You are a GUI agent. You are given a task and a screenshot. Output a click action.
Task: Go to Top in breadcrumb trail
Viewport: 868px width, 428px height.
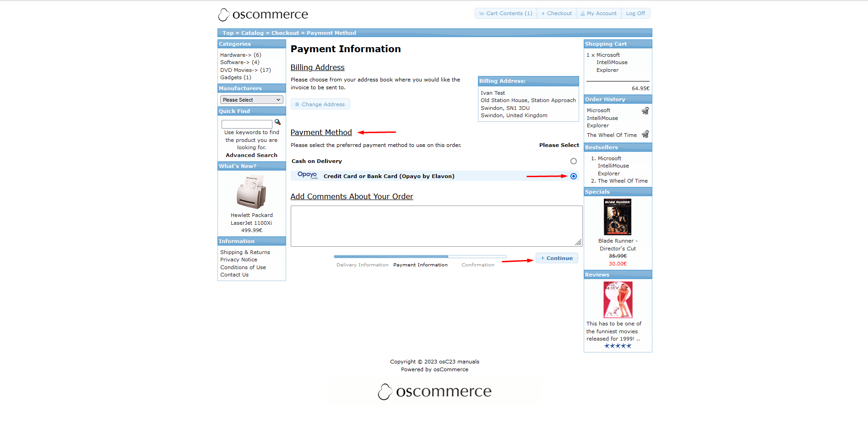[228, 33]
